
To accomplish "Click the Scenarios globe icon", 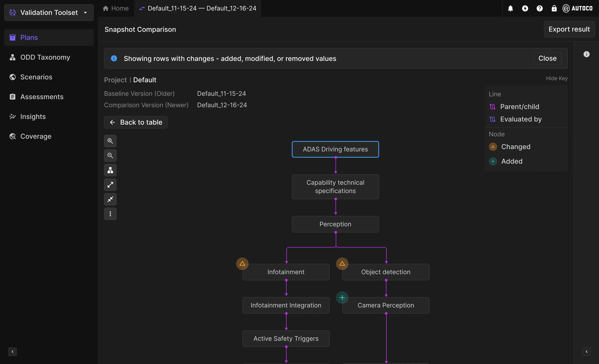I will 12,77.
